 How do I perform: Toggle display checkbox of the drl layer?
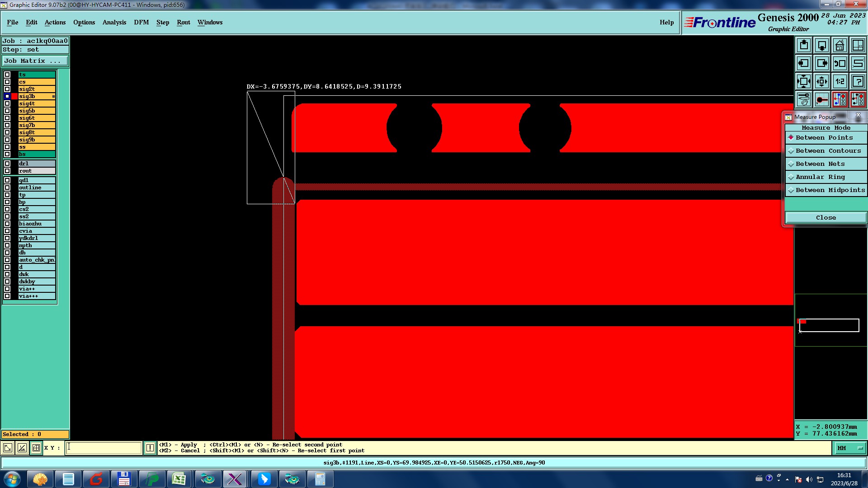click(x=7, y=164)
